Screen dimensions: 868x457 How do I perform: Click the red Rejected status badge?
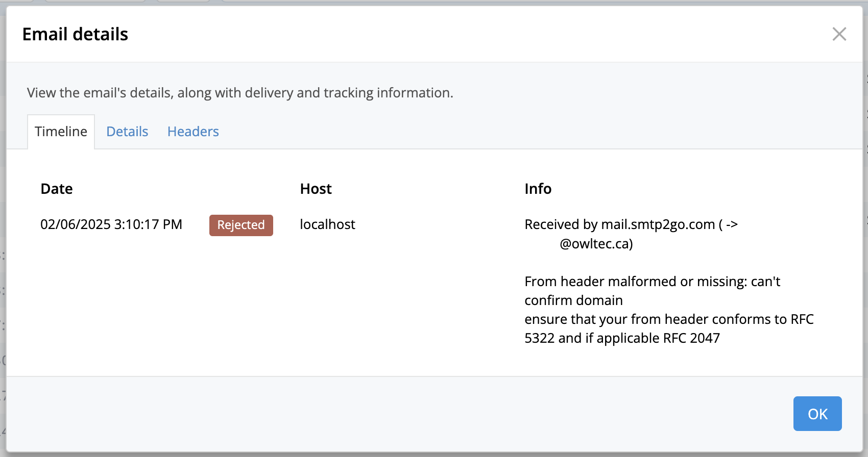click(241, 225)
